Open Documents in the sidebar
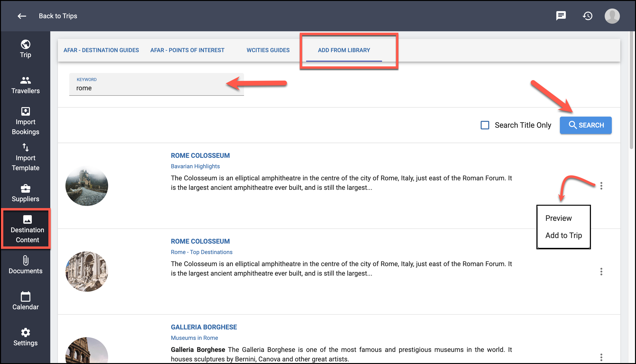The height and width of the screenshot is (364, 636). coord(26,265)
